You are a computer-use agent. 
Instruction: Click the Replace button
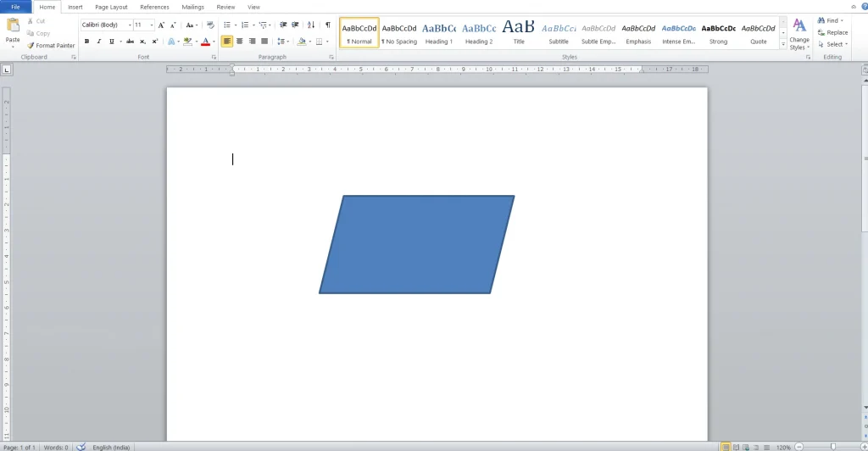pyautogui.click(x=832, y=32)
